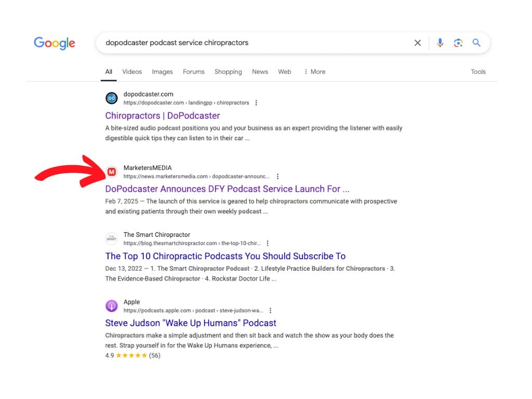Clear the search box with the X icon
Screen dimensions: 532x399
[x=417, y=43]
